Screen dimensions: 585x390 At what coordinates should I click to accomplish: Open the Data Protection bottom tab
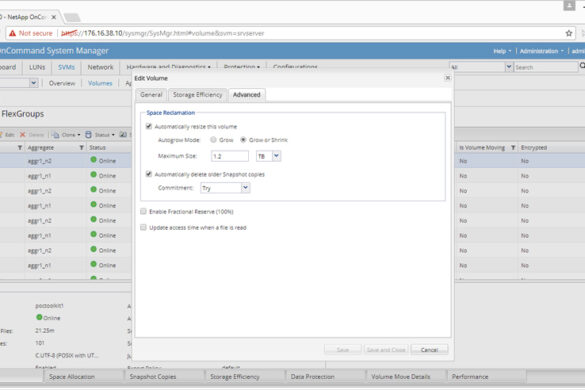point(325,377)
